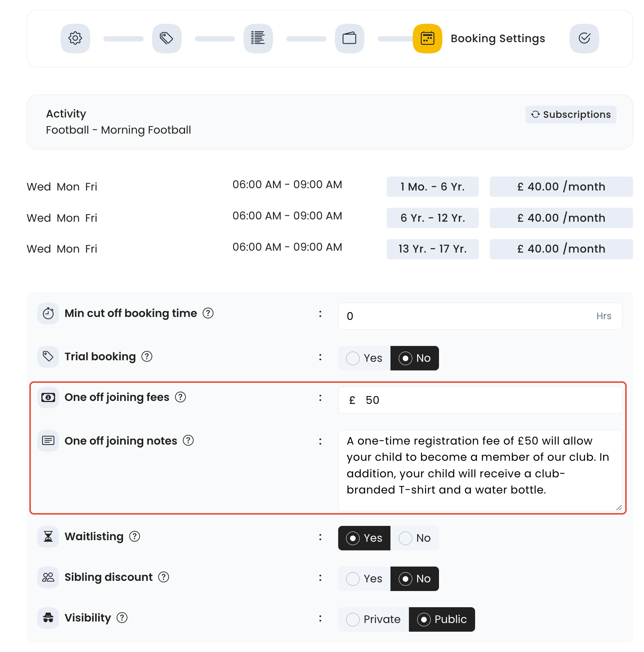Click the Booking Settings step label
This screenshot has width=644, height=652.
(x=498, y=38)
